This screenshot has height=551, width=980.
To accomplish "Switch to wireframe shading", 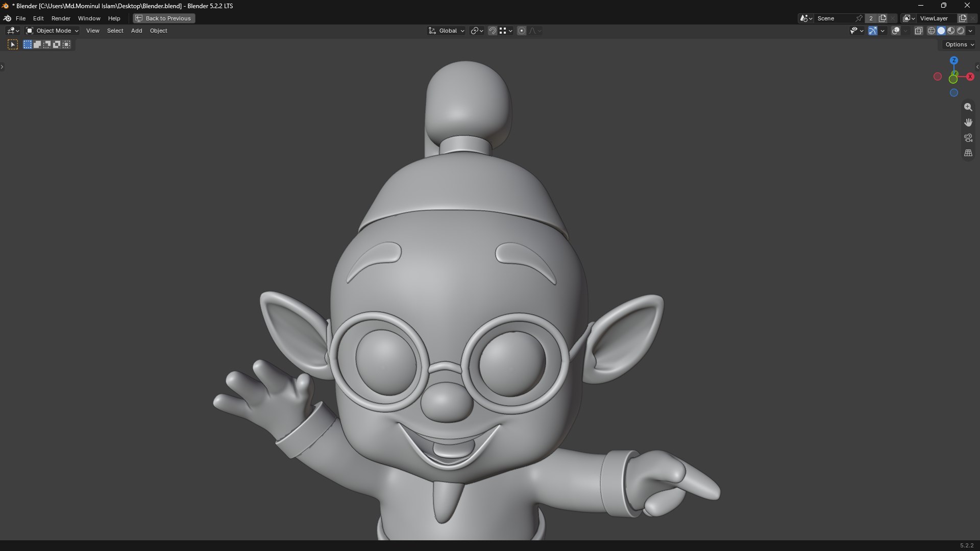I will point(932,31).
